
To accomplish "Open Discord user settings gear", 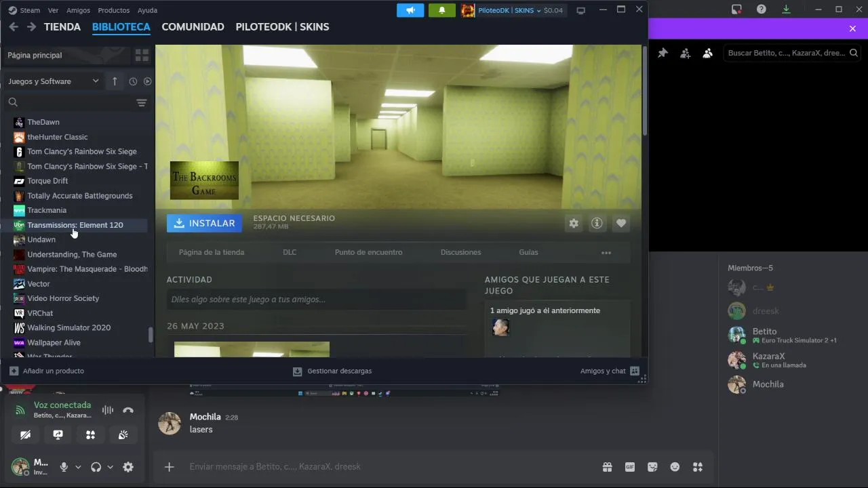I will (x=128, y=467).
